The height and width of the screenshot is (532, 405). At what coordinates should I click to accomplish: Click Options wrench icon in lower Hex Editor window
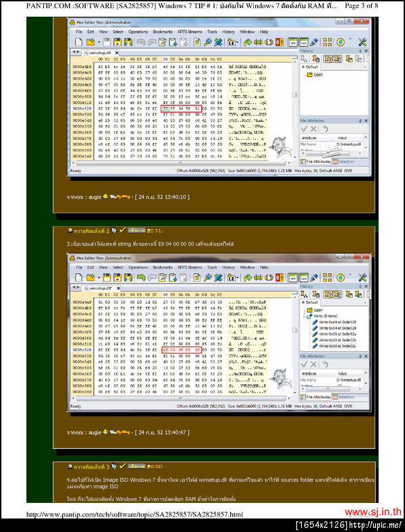[362, 277]
